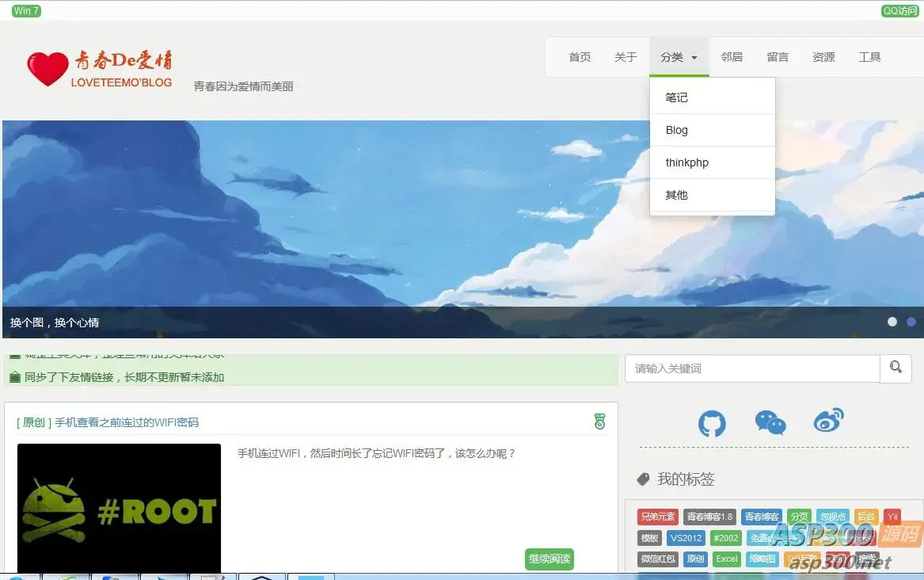This screenshot has height=580, width=924.
Task: Open the Weibo icon in sidebar
Action: pyautogui.click(x=828, y=420)
